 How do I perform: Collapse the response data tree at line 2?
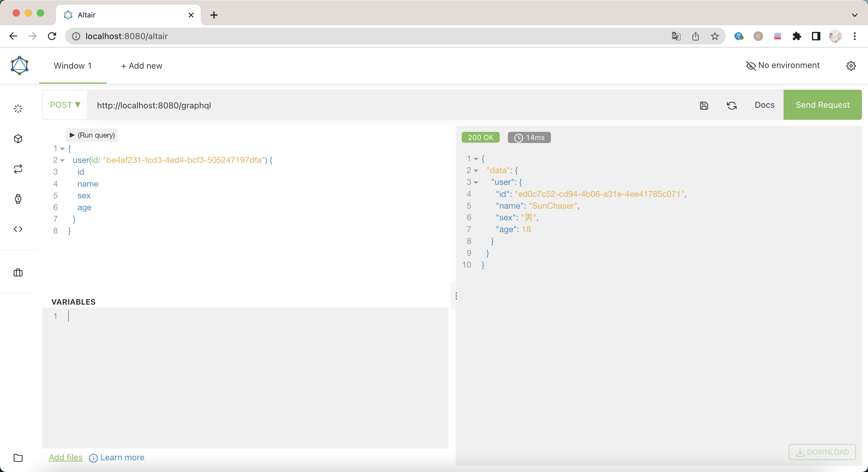click(475, 170)
